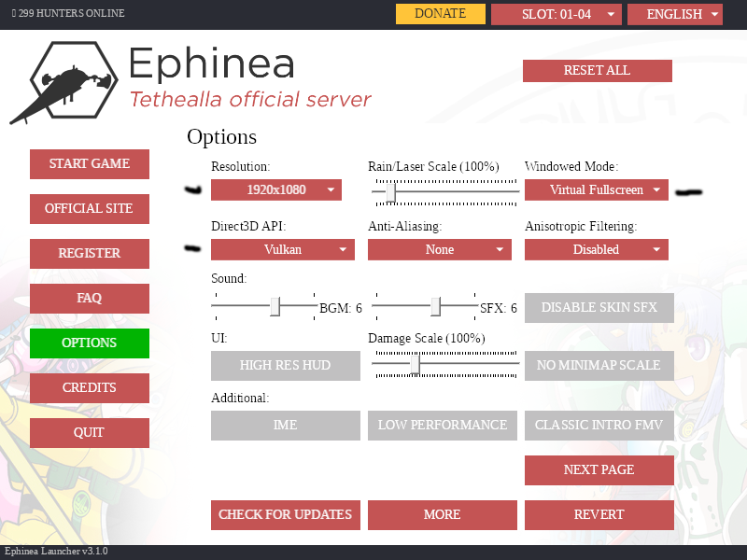Open the Resolution 1920x1080 dropdown
This screenshot has width=747, height=560.
[x=276, y=189]
